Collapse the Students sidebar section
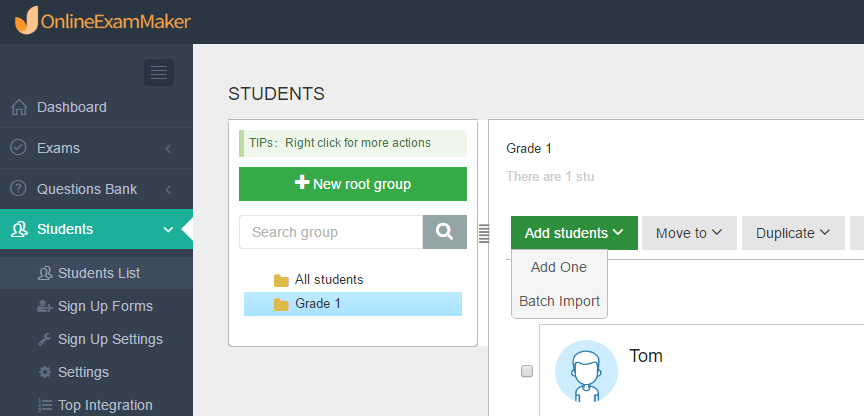864x416 pixels. click(96, 229)
